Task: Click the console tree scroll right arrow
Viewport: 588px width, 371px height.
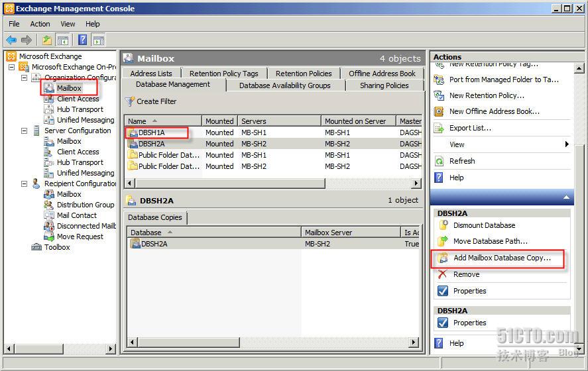Action: [110, 349]
